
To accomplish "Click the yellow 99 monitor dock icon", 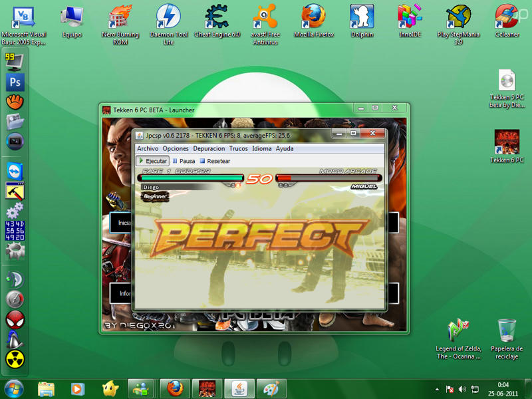I will pyautogui.click(x=14, y=62).
